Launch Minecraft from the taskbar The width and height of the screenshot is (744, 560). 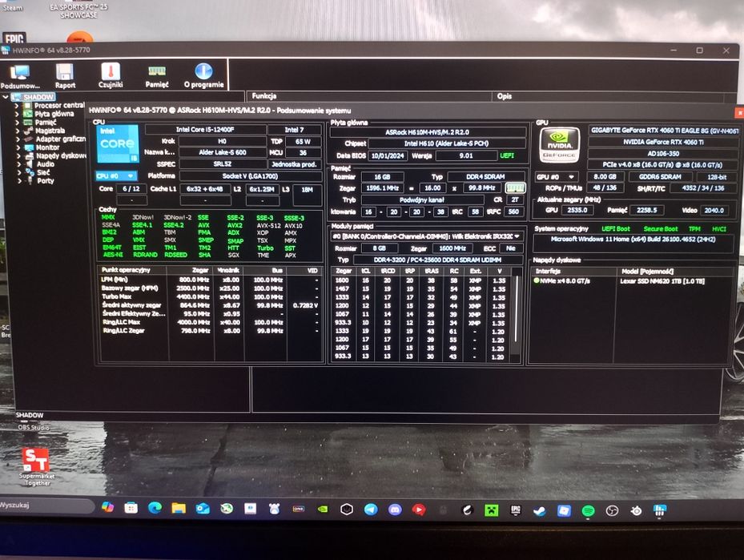click(491, 510)
